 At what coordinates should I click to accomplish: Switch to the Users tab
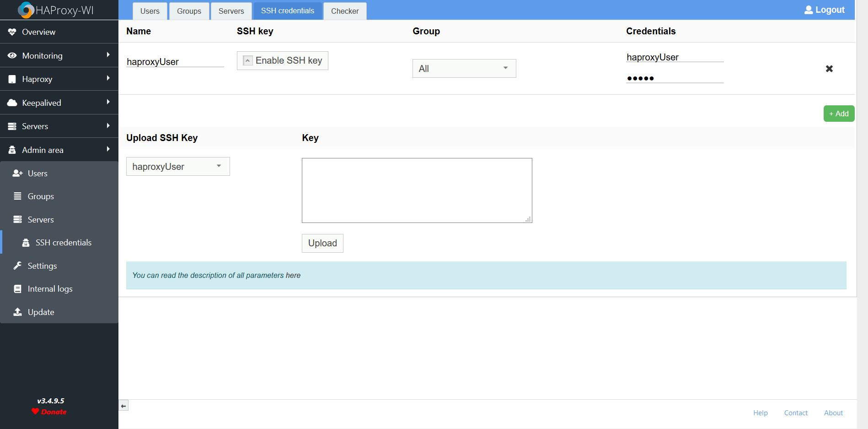(150, 11)
